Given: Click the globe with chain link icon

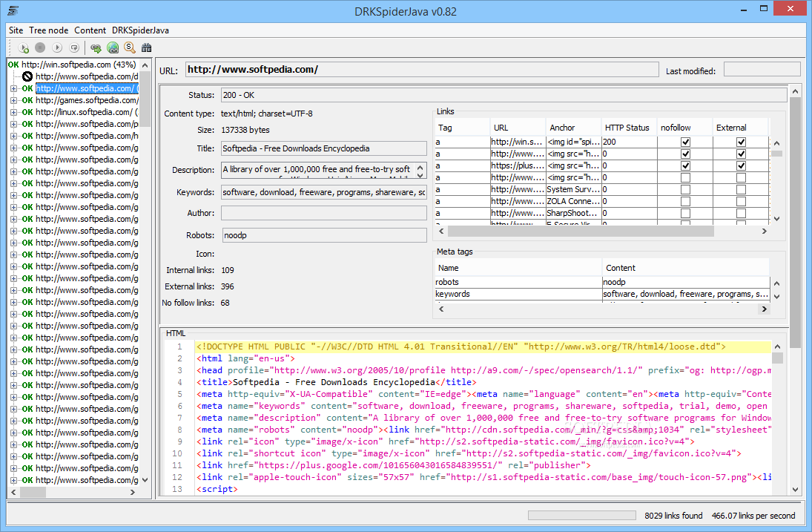Looking at the screenshot, I should (113, 47).
